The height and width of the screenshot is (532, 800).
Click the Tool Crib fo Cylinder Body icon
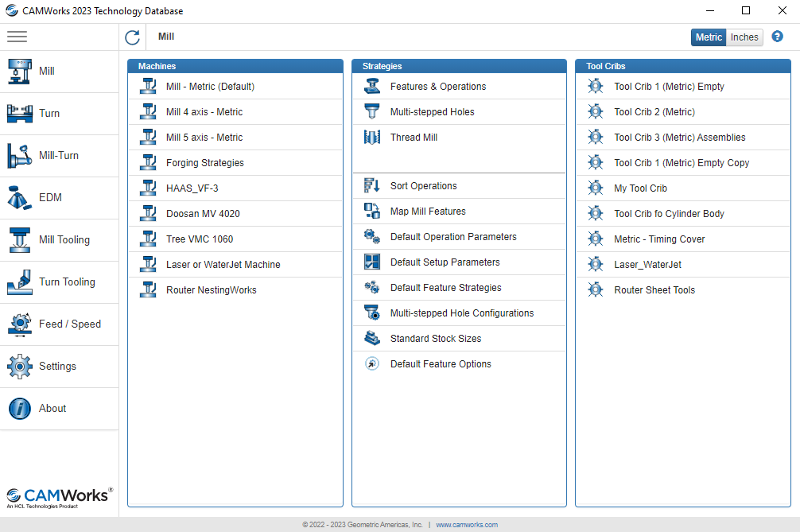click(x=596, y=214)
